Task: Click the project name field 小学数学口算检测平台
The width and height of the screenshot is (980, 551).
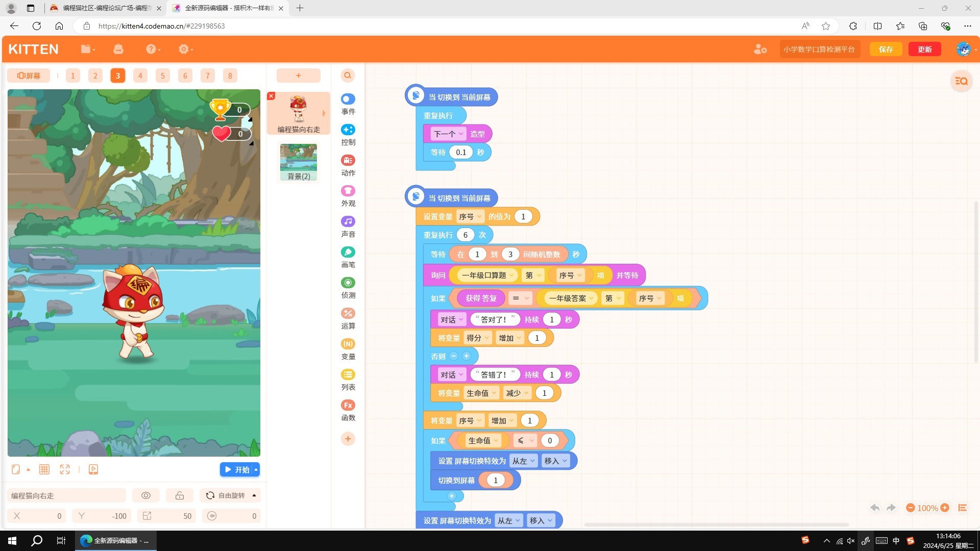Action: pos(819,49)
